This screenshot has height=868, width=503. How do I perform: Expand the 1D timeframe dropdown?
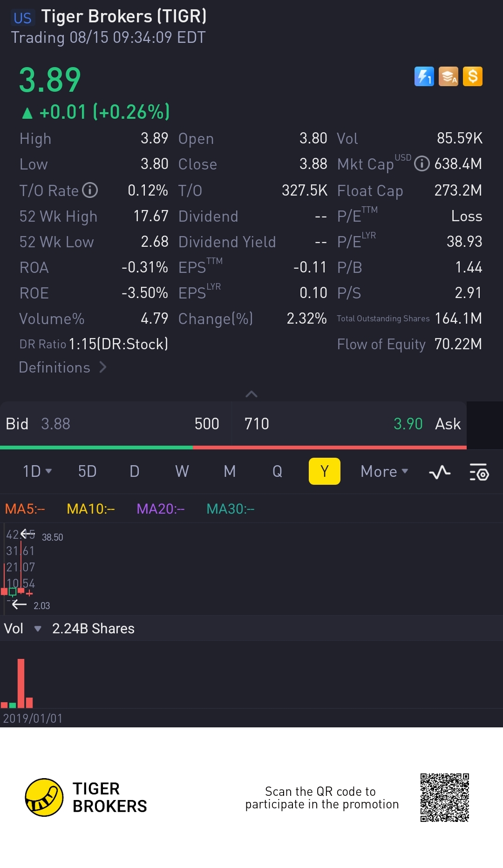click(37, 471)
